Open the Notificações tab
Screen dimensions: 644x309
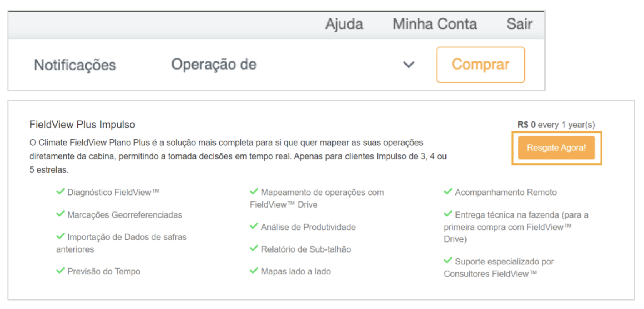point(75,65)
